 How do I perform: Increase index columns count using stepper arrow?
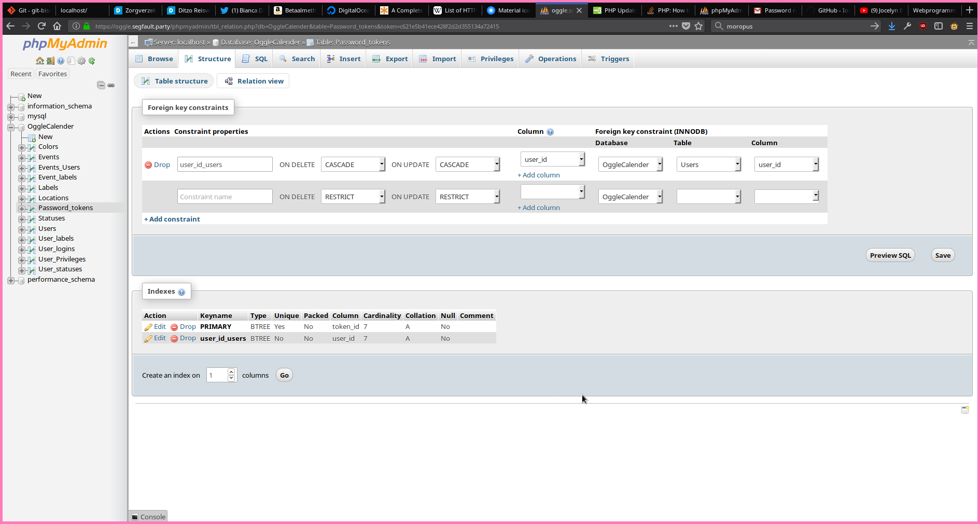click(231, 372)
